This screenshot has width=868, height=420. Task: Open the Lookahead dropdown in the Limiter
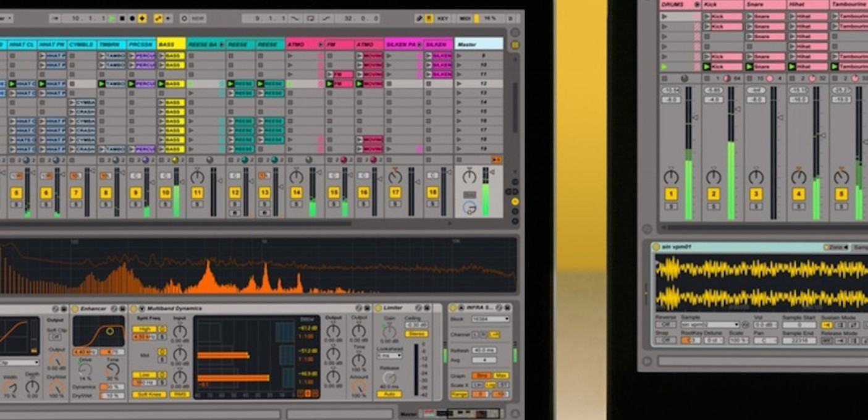pyautogui.click(x=389, y=356)
